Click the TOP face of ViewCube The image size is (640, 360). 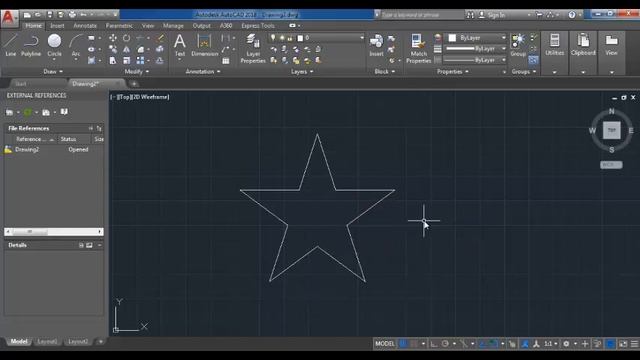611,130
